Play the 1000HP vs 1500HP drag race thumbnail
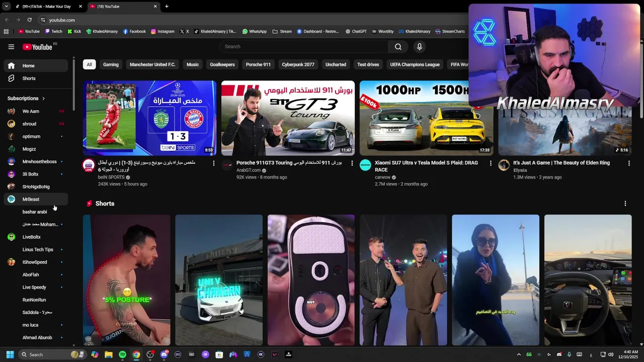This screenshot has width=644, height=362. (426, 118)
